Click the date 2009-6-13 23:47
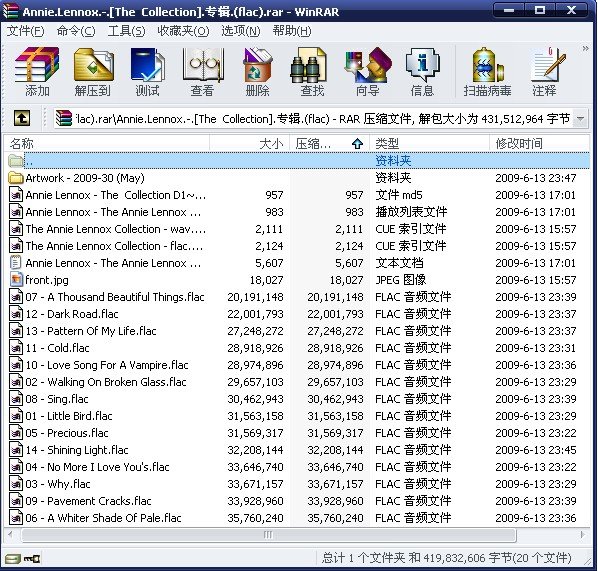 point(535,178)
